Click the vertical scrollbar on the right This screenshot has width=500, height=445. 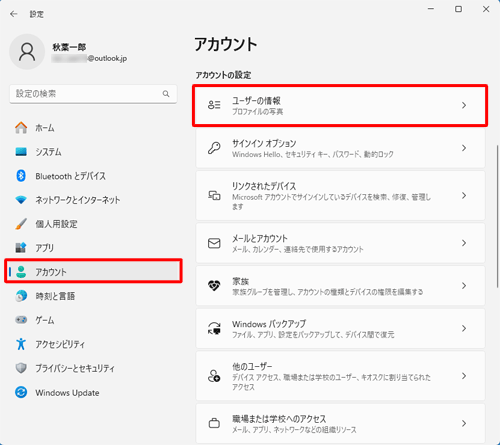click(498, 216)
